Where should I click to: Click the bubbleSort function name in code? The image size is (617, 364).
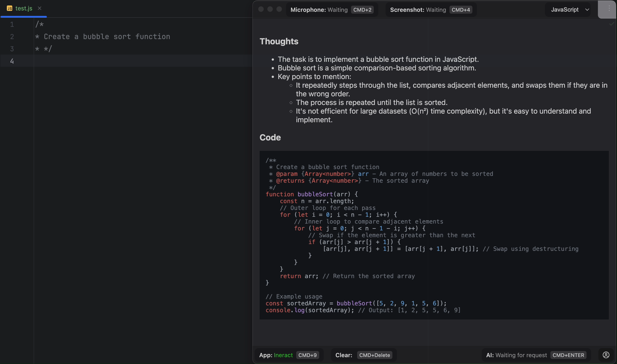[x=315, y=194]
